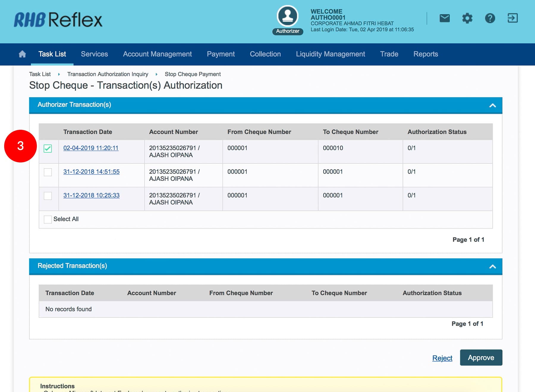Click the RHB Reflex logo

pos(58,20)
